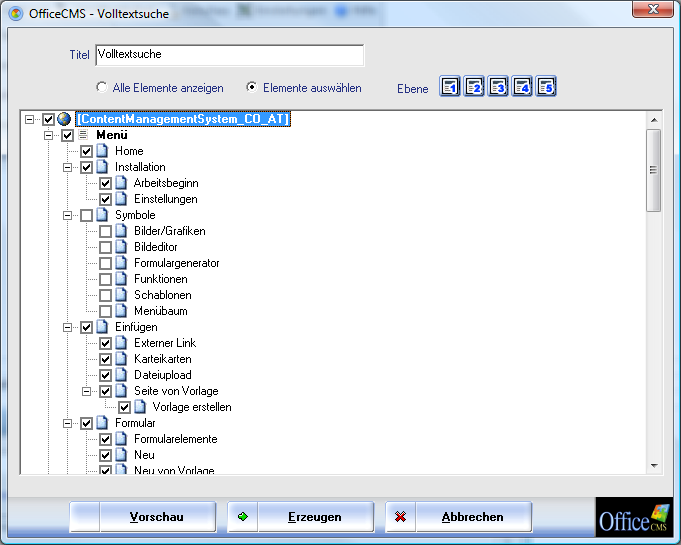
Task: Click the page icon next to Karteikarten
Action: coord(121,359)
